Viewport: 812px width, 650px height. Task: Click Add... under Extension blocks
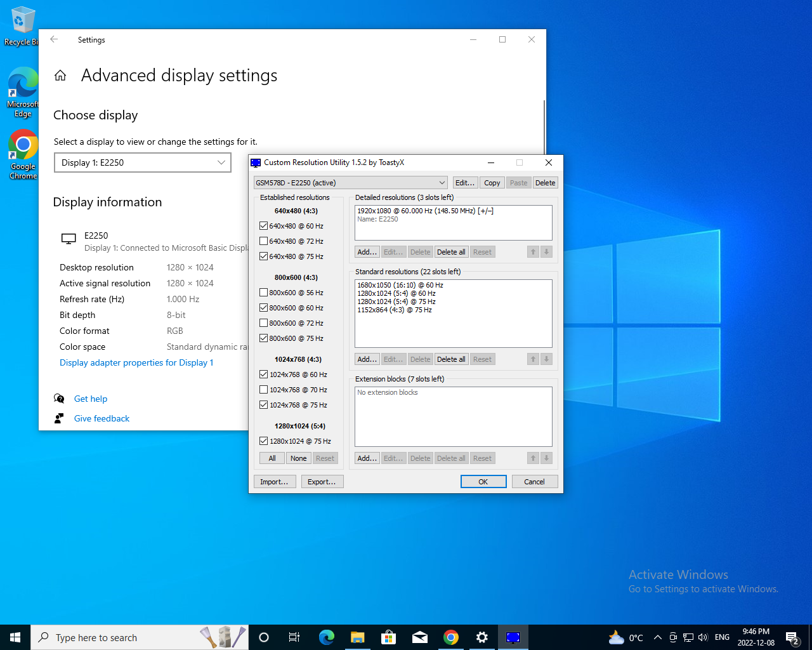coord(367,458)
